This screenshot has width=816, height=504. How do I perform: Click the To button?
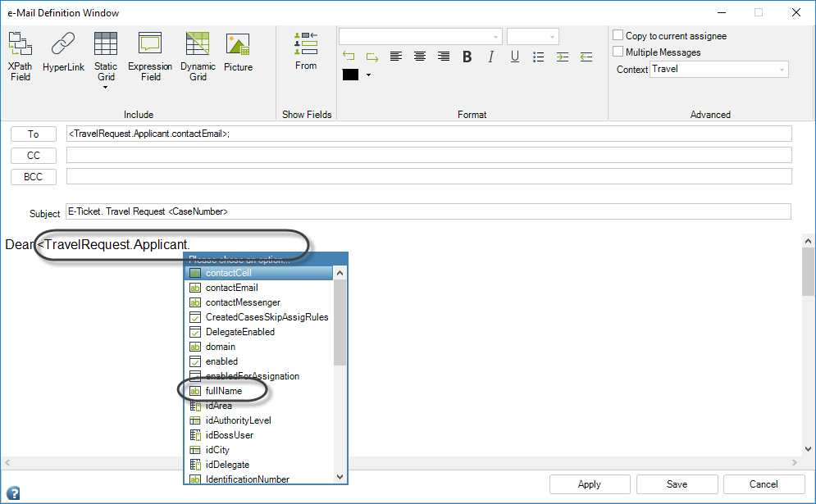point(34,134)
